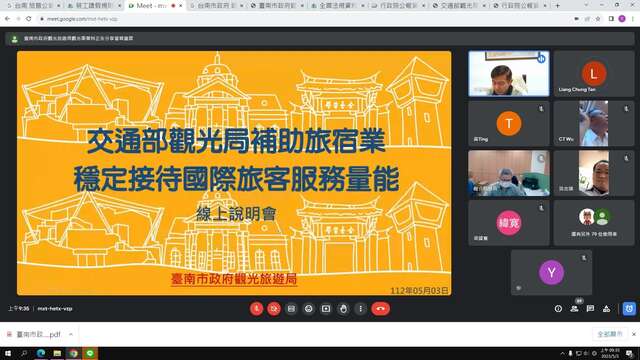Open more options three-dot menu
The width and height of the screenshot is (640, 360).
[360, 309]
